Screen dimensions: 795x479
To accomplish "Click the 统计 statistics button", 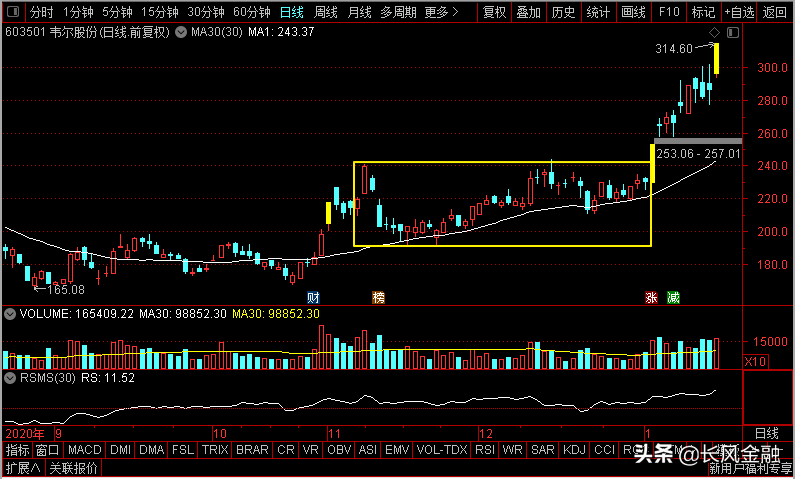I will (x=598, y=12).
